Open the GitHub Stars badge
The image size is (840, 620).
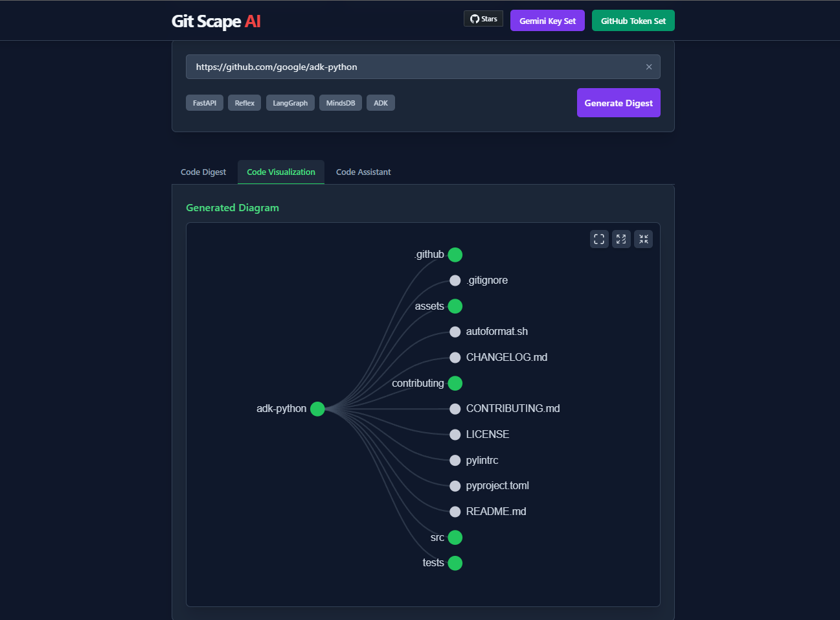(x=484, y=19)
